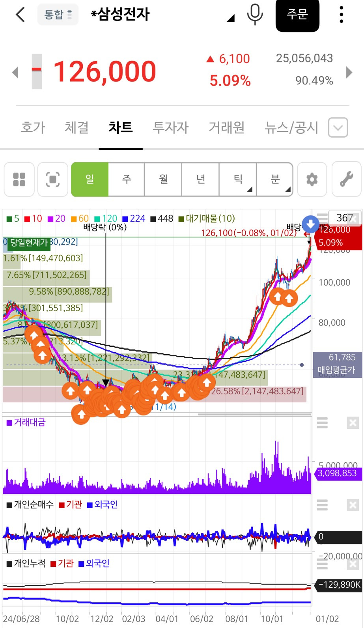Expand more tabs with chevron button

(338, 127)
